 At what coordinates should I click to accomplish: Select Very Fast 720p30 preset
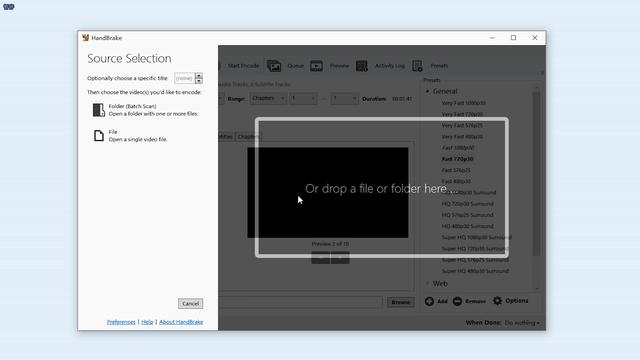tap(462, 114)
